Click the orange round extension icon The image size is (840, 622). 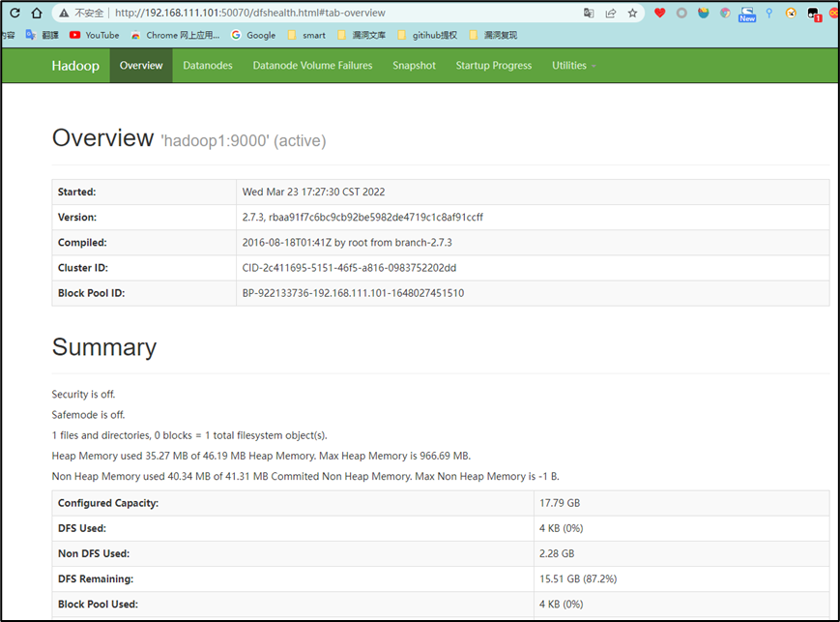click(x=791, y=13)
